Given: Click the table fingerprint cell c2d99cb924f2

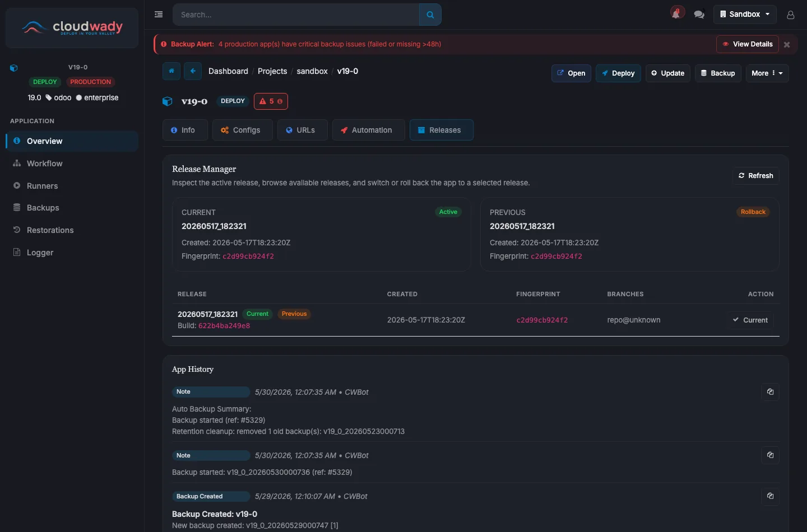Looking at the screenshot, I should tap(542, 320).
